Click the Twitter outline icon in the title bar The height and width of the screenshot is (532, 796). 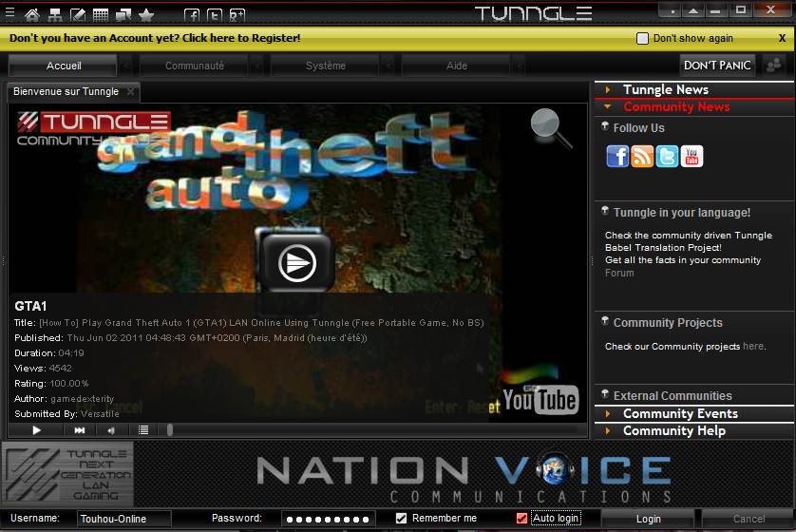215,15
